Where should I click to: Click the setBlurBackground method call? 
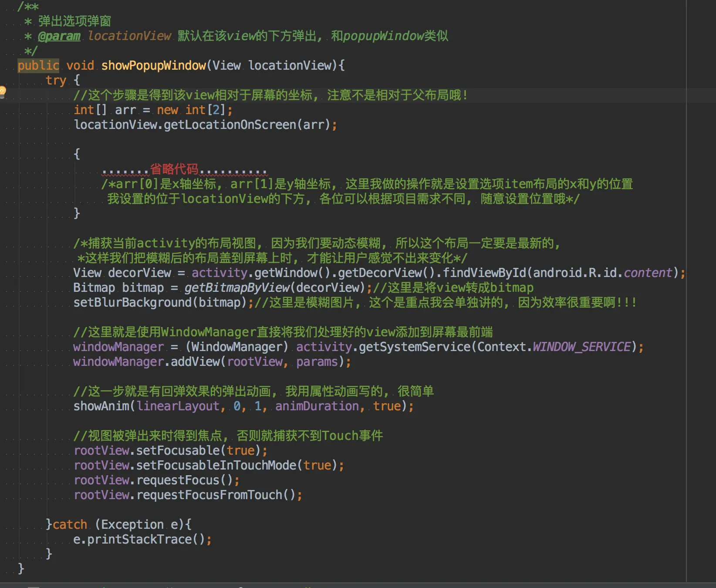[x=132, y=303]
